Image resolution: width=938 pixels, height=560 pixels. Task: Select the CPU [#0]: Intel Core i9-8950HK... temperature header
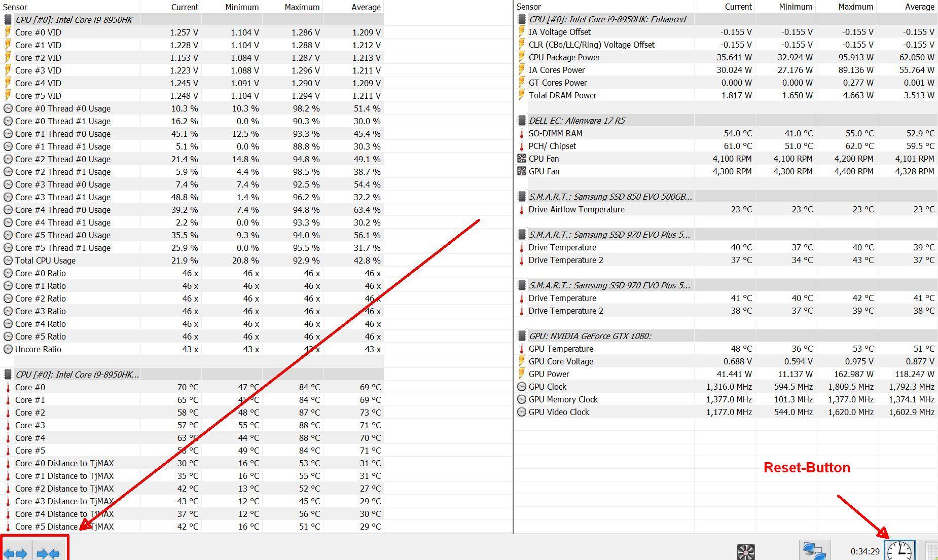click(193, 375)
